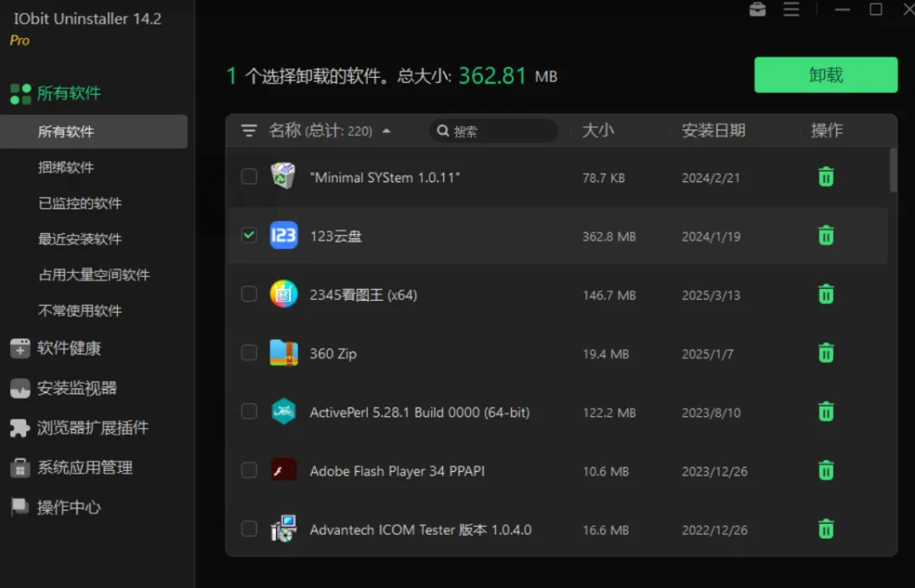Click the 360 Zip folder app icon
Viewport: 915px width, 588px height.
(x=284, y=353)
